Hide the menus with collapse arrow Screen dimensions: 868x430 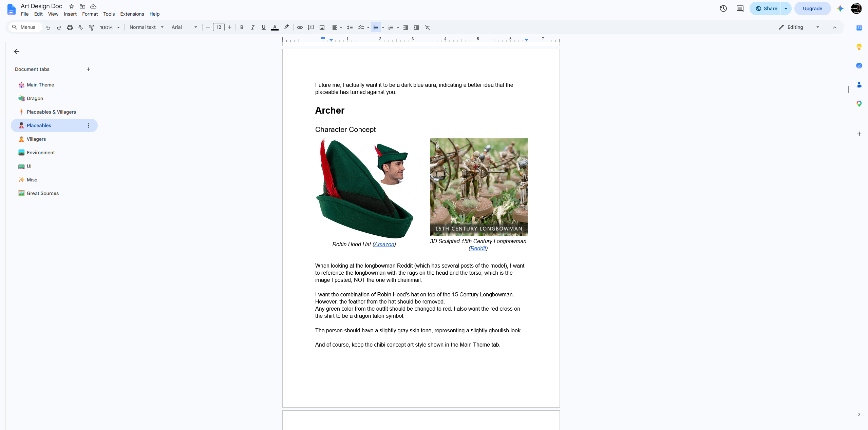pos(834,27)
